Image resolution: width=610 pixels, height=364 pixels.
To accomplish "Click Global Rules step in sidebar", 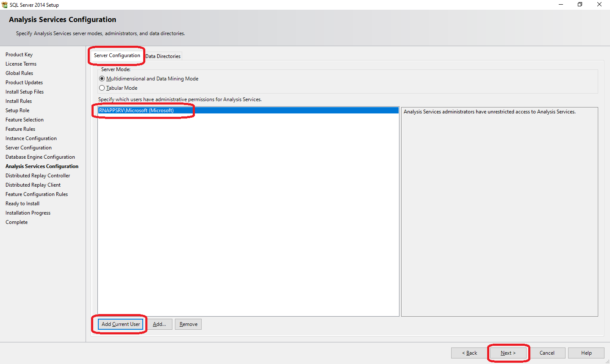I will point(19,73).
